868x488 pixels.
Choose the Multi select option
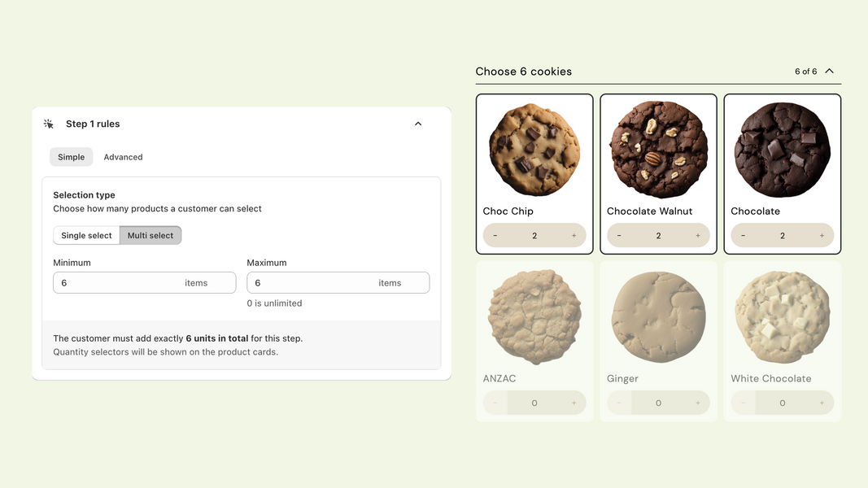(x=150, y=235)
